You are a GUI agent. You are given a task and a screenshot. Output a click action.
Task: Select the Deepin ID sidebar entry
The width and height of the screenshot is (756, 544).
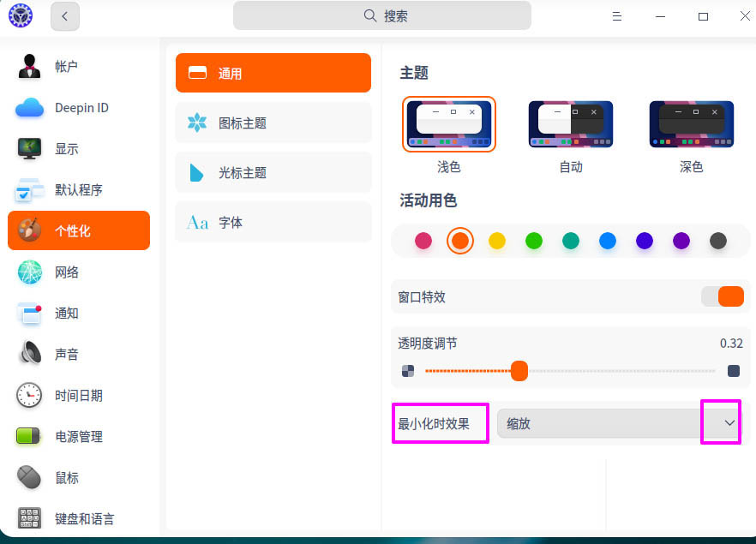tap(81, 107)
